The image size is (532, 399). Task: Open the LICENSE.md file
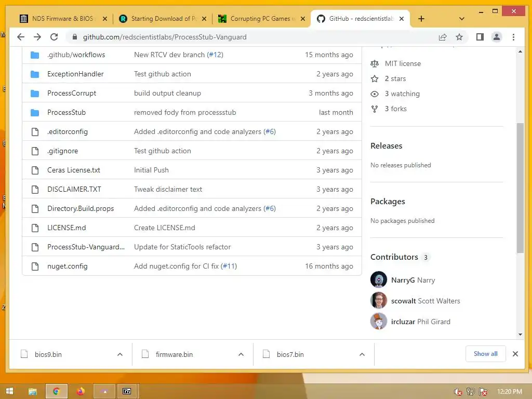click(66, 228)
